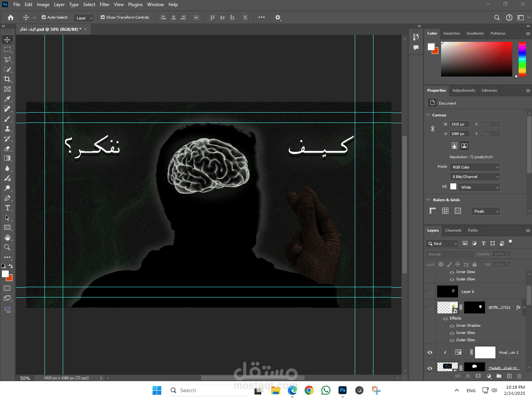
Task: Open the layer filter Kind dropdown
Action: tap(442, 244)
